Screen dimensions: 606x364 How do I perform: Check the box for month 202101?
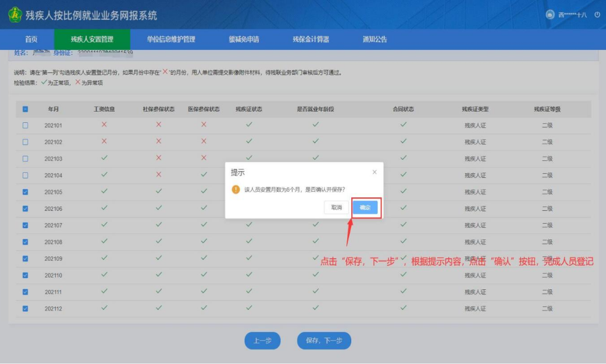25,126
